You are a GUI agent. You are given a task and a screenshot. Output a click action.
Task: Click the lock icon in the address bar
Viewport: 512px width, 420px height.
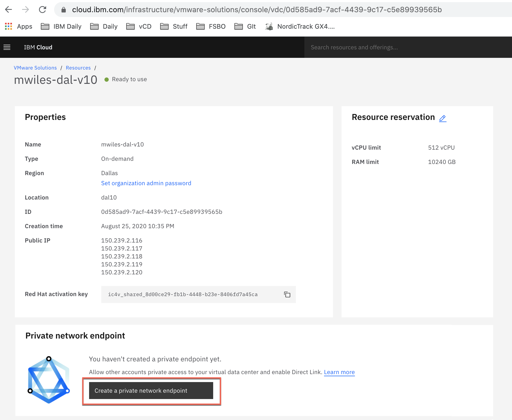tap(63, 10)
